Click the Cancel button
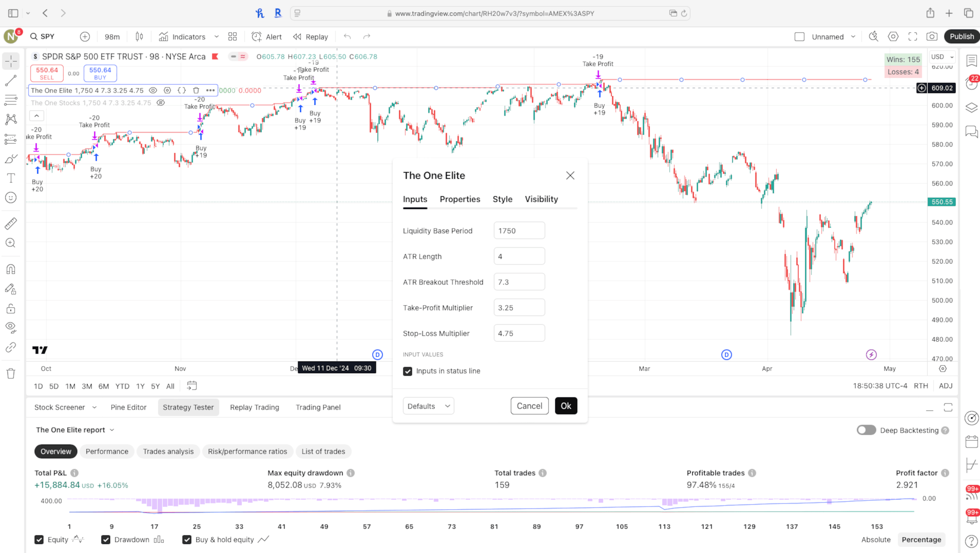This screenshot has height=553, width=980. 529,406
